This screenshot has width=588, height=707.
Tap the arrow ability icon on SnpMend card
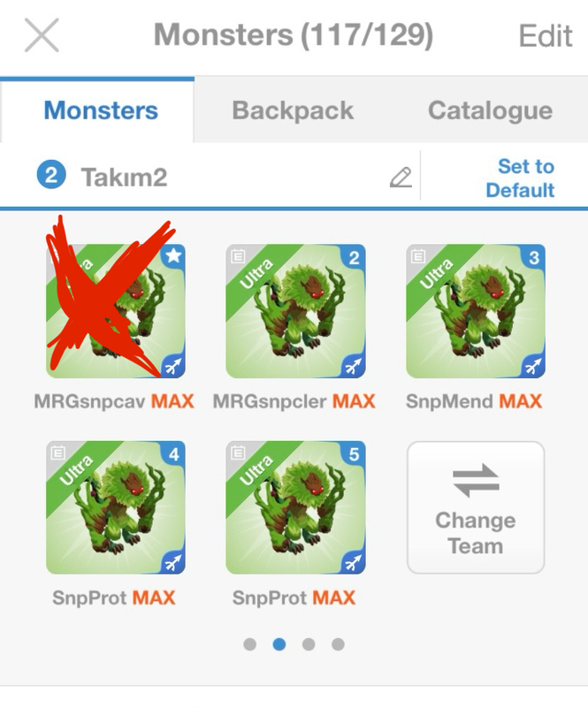[533, 365]
